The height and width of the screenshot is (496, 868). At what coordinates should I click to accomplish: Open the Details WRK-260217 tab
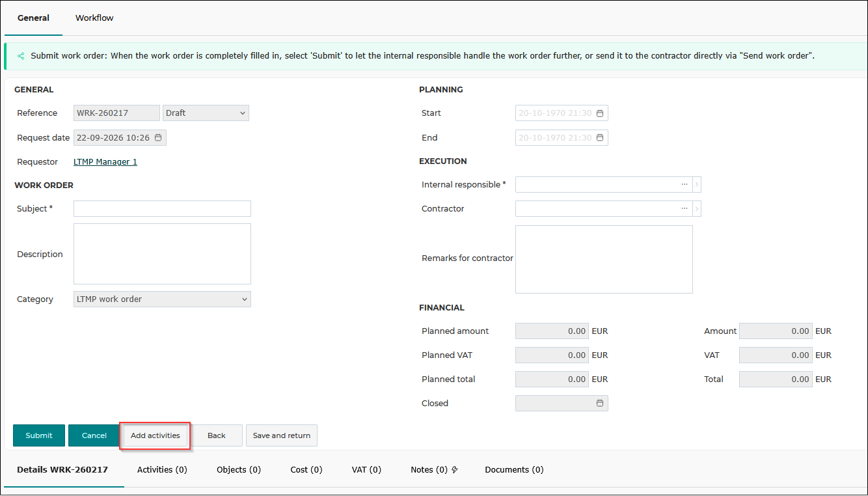click(62, 469)
